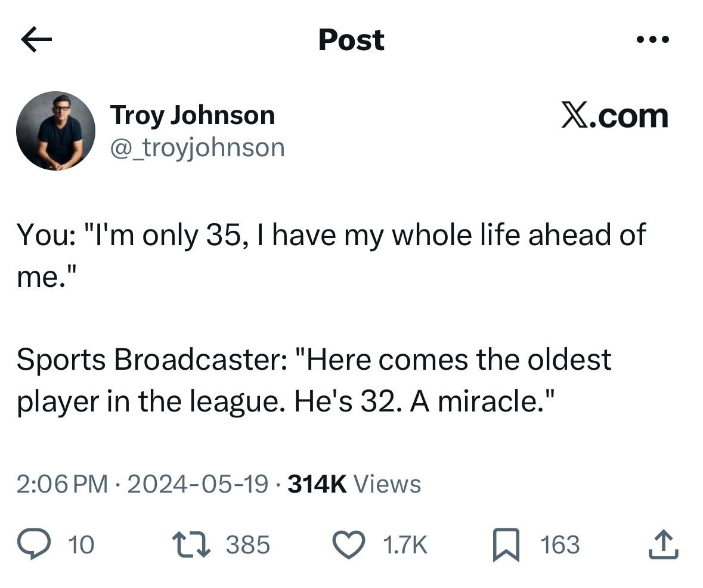
Task: Share the post via the upload icon
Action: [x=664, y=544]
